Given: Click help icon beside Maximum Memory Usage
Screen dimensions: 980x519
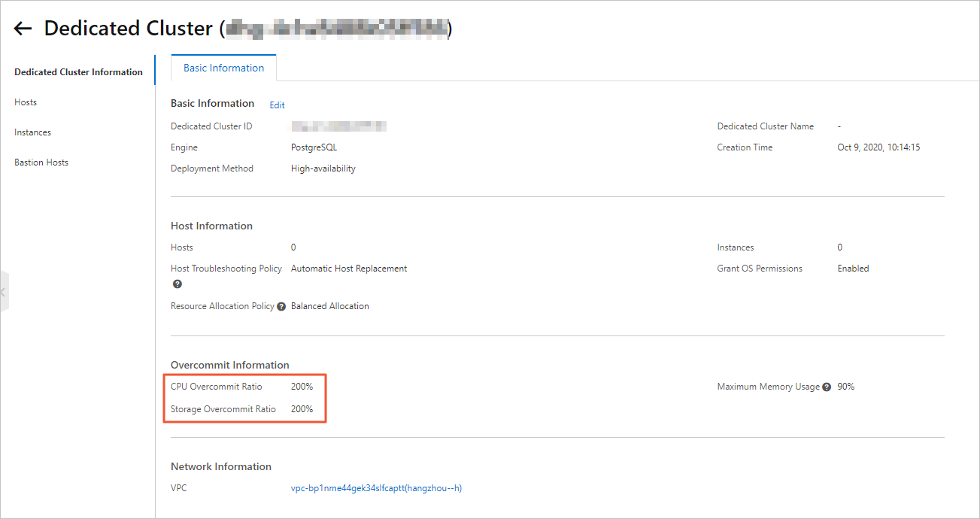Looking at the screenshot, I should 827,387.
